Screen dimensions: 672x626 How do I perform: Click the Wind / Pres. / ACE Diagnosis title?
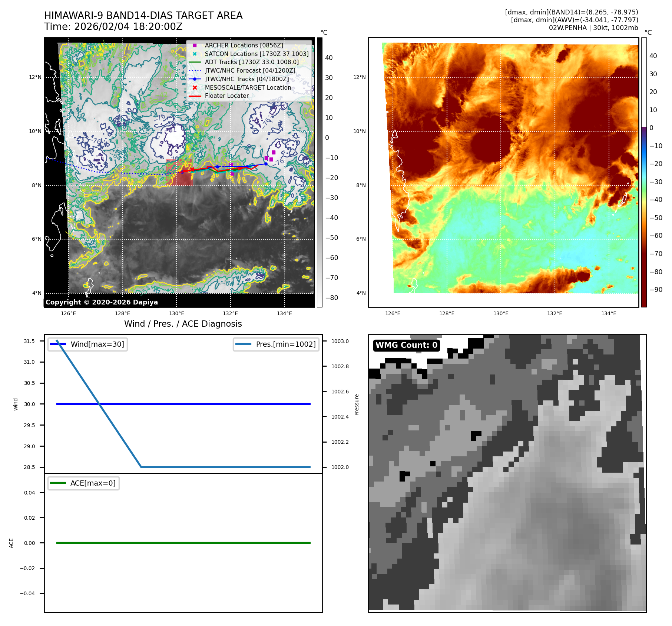183,324
